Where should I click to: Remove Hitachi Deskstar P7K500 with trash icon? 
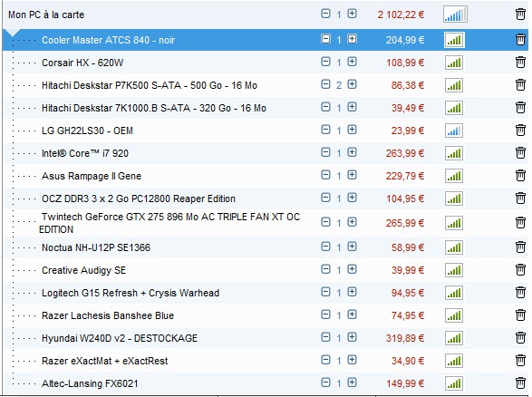coord(520,85)
